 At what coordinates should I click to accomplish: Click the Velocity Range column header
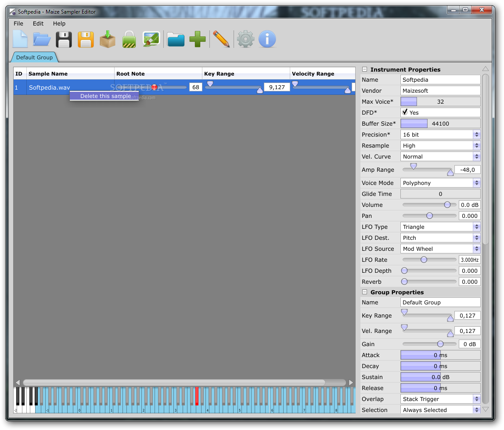[x=323, y=74]
